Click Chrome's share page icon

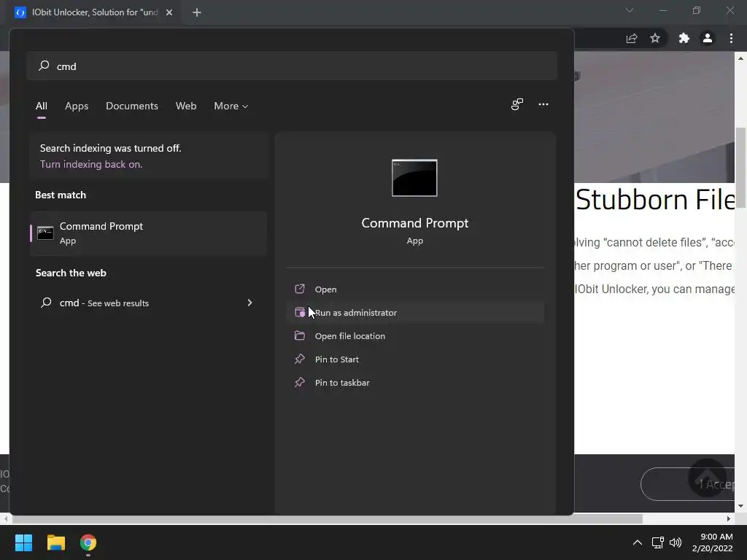(632, 39)
